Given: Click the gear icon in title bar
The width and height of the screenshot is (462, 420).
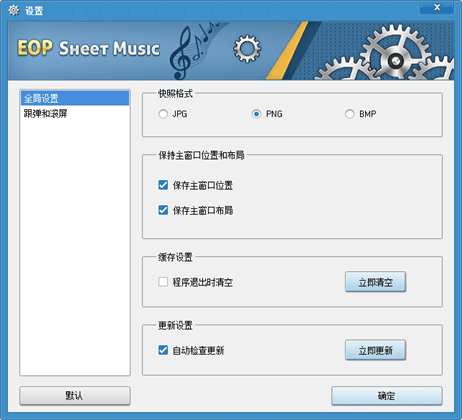Looking at the screenshot, I should tap(14, 10).
